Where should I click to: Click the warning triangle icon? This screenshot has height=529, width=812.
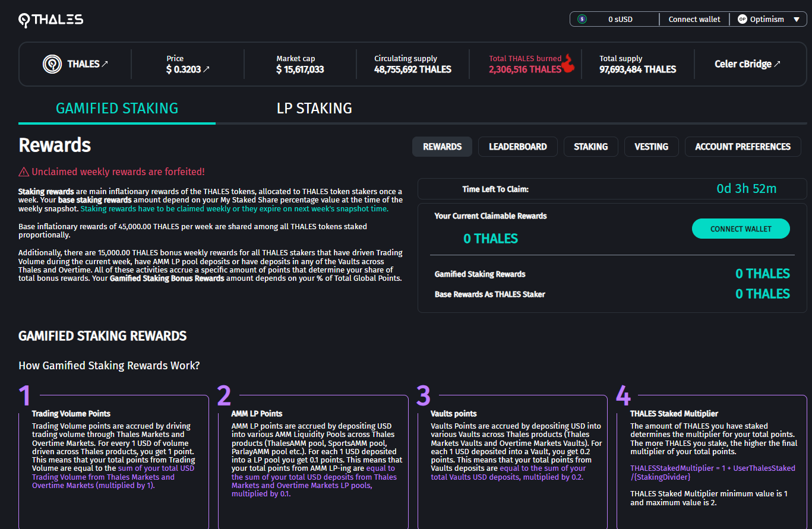[24, 172]
